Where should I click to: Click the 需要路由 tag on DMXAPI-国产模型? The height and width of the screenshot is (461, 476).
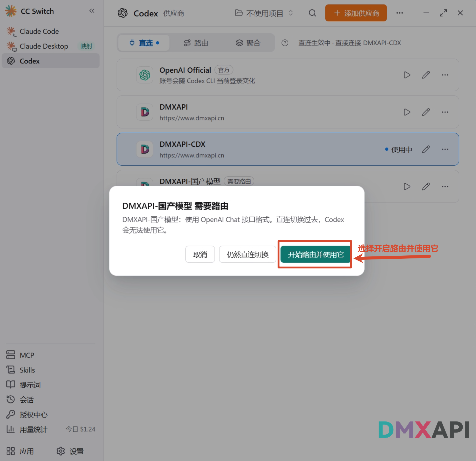point(239,181)
